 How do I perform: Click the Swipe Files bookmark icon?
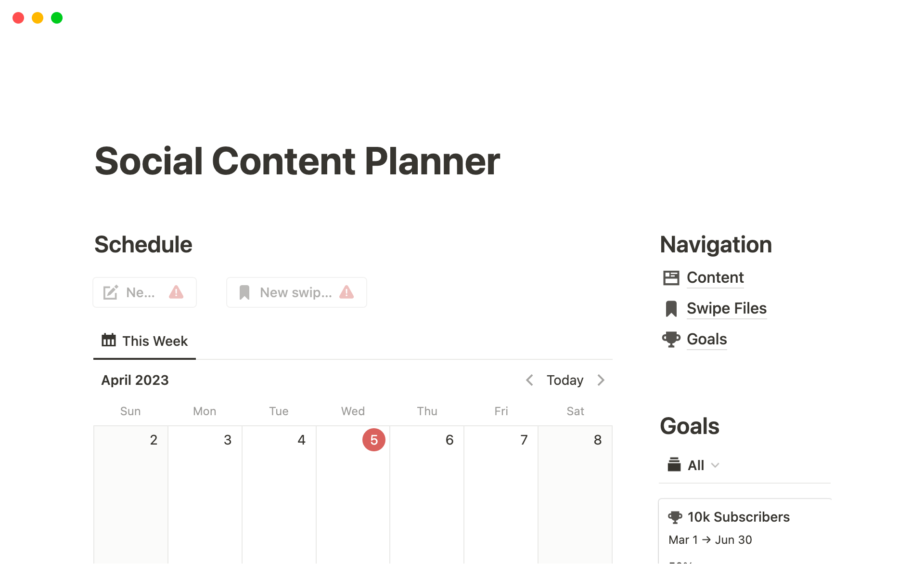(671, 309)
